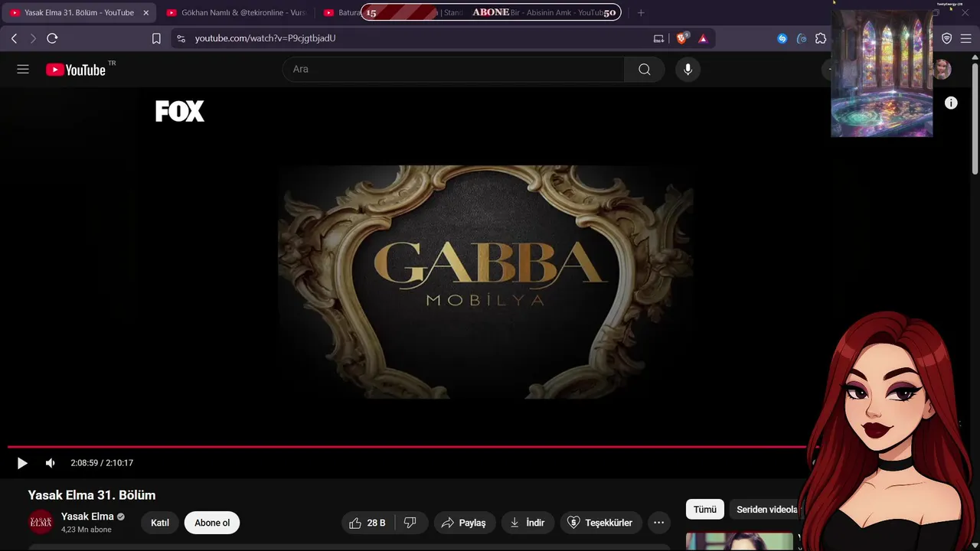Open site information in the address bar

[x=181, y=38]
